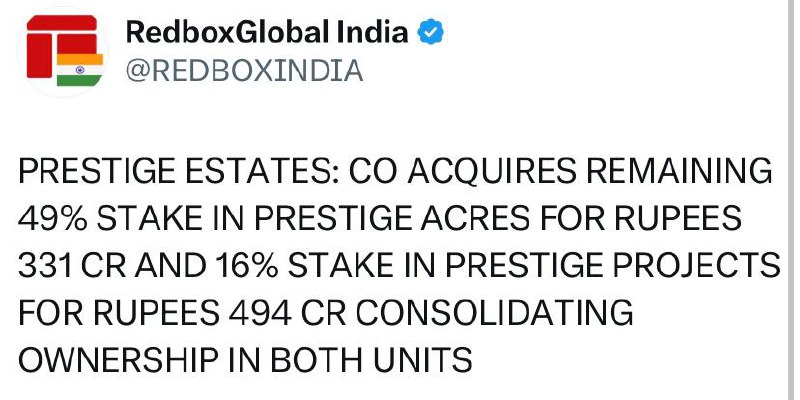Click the blue verified checkmark badge
The image size is (800, 400).
point(431,33)
